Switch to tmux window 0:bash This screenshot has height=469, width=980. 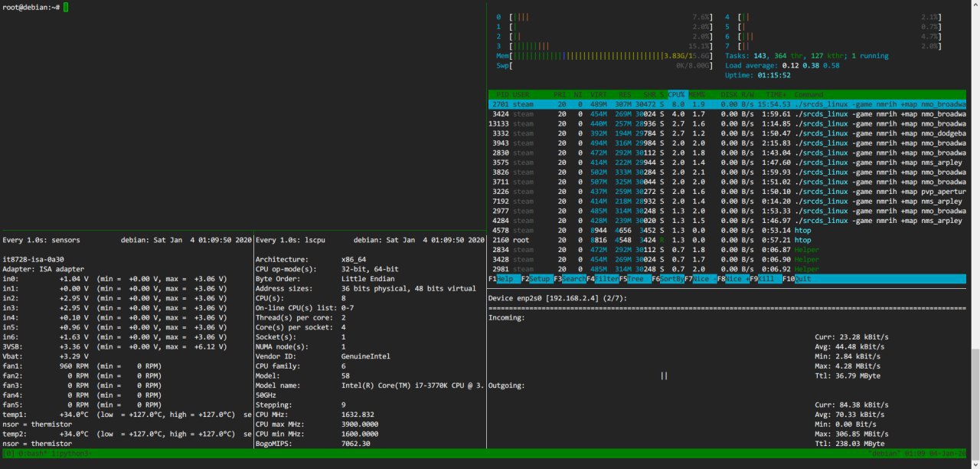(33, 454)
